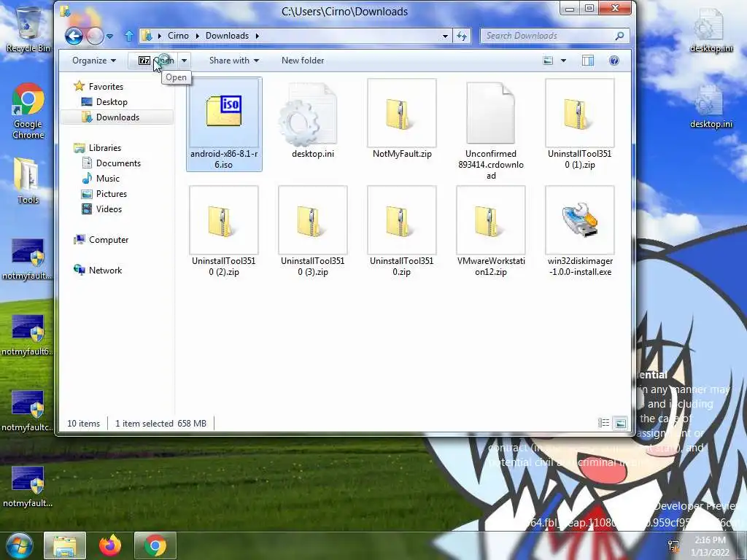747x560 pixels.
Task: Select UninstallTool3510 (1).zip
Action: (x=580, y=125)
